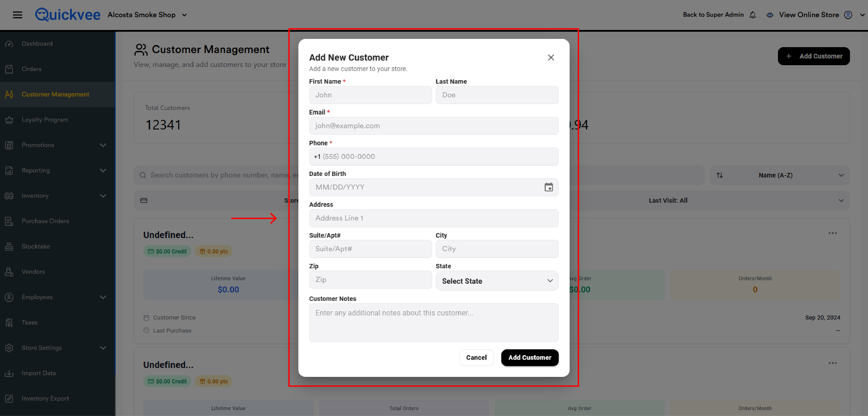The height and width of the screenshot is (416, 868).
Task: Click the Store Settings gear icon
Action: click(9, 348)
